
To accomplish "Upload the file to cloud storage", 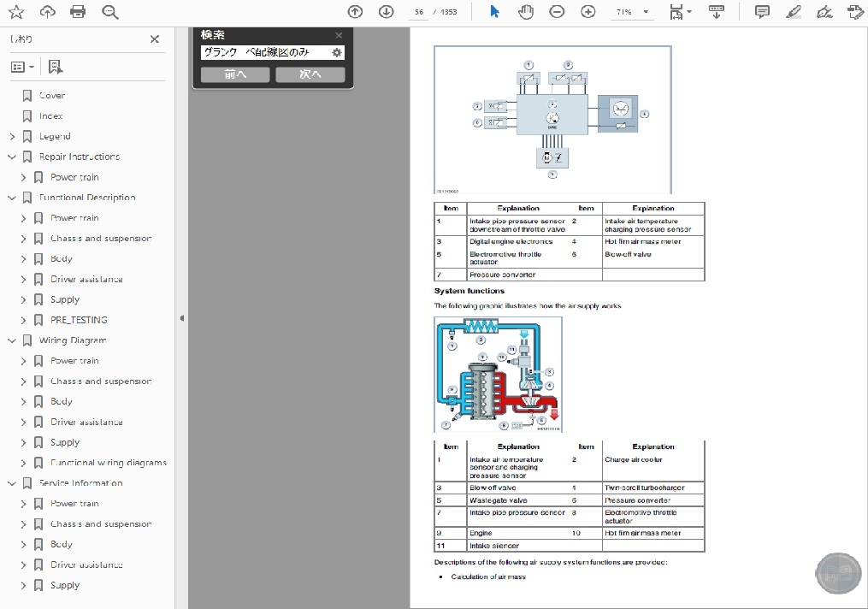I will 48,12.
